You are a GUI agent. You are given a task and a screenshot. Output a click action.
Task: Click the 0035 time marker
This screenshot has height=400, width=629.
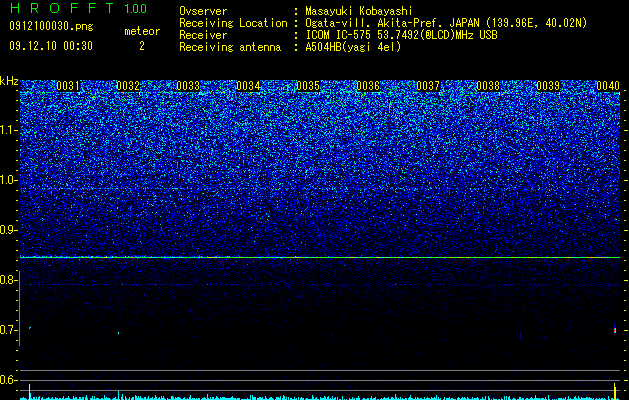point(308,86)
